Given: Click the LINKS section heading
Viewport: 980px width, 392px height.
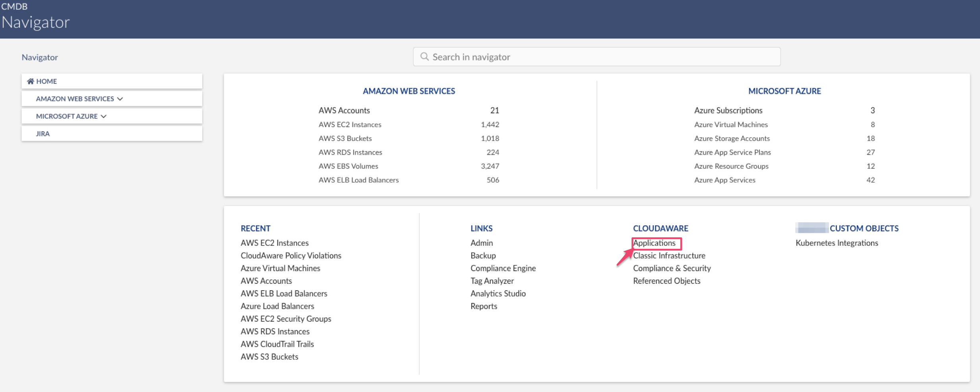Looking at the screenshot, I should click(x=481, y=228).
